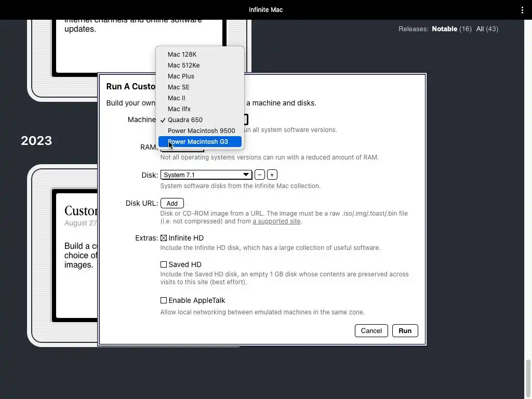Keep checked Quadra 650 option
This screenshot has height=399, width=532.
click(200, 120)
